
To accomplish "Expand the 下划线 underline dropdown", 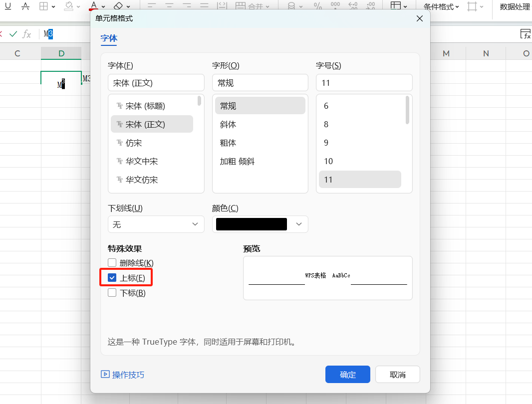I will (x=195, y=224).
